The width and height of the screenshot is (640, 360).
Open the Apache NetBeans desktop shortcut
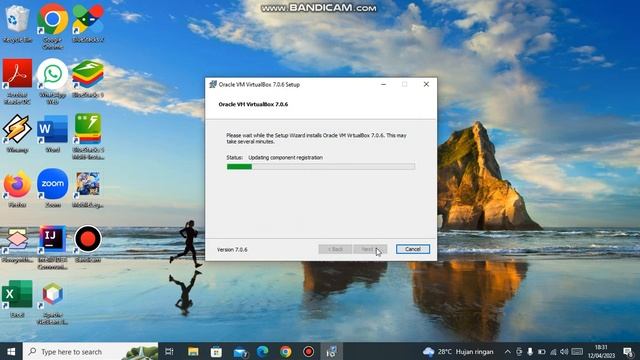[x=53, y=302]
